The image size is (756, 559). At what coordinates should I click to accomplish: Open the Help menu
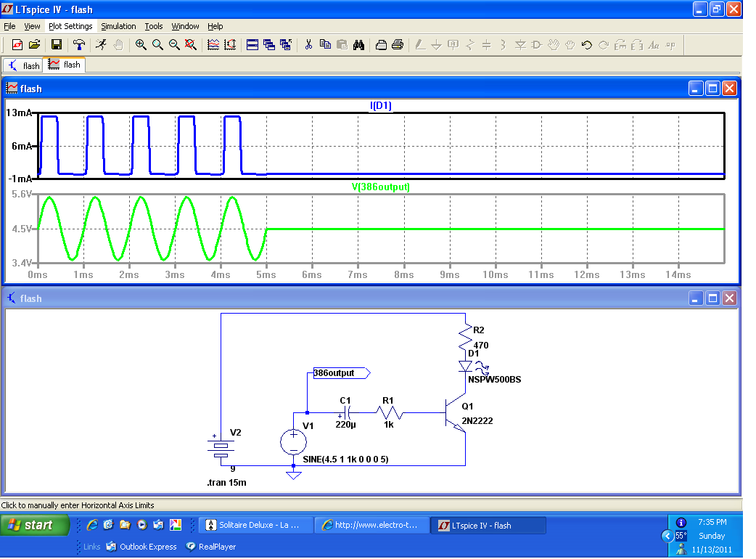pyautogui.click(x=215, y=26)
